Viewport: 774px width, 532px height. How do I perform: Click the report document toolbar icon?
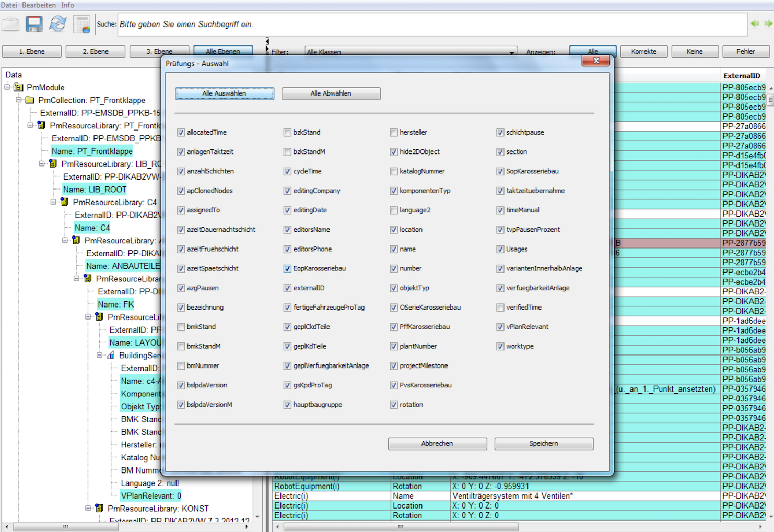point(82,24)
